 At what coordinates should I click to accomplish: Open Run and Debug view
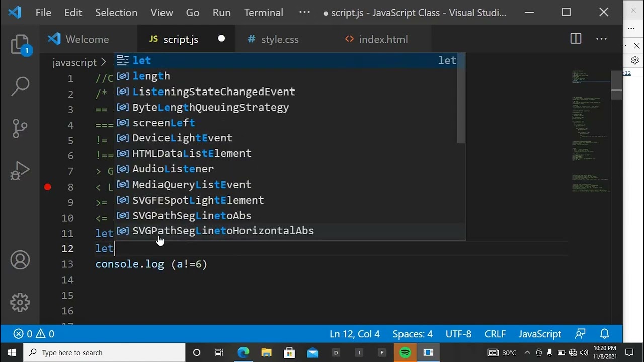click(x=20, y=171)
